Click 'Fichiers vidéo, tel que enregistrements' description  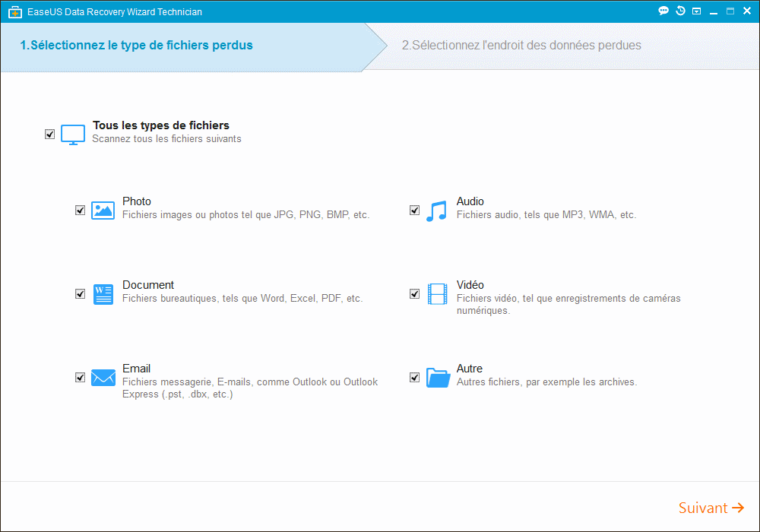click(568, 304)
